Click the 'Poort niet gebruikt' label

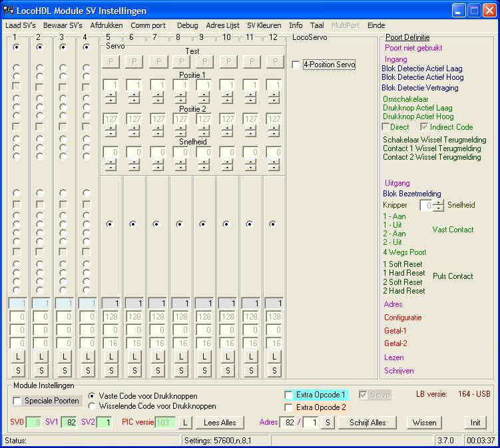(x=413, y=48)
